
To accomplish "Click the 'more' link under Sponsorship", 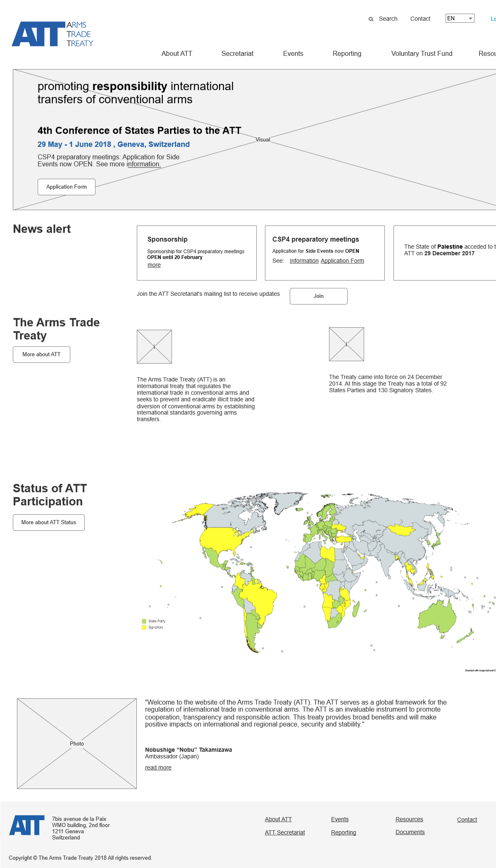I will [154, 265].
